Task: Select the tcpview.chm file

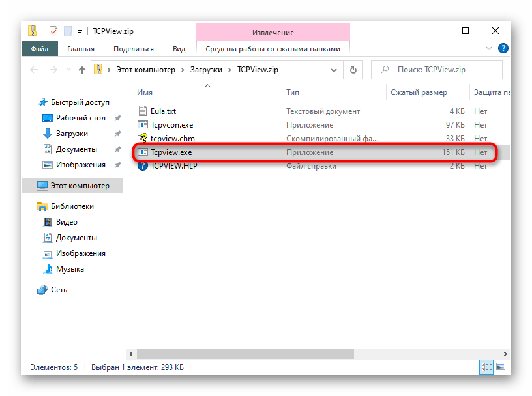Action: [172, 139]
